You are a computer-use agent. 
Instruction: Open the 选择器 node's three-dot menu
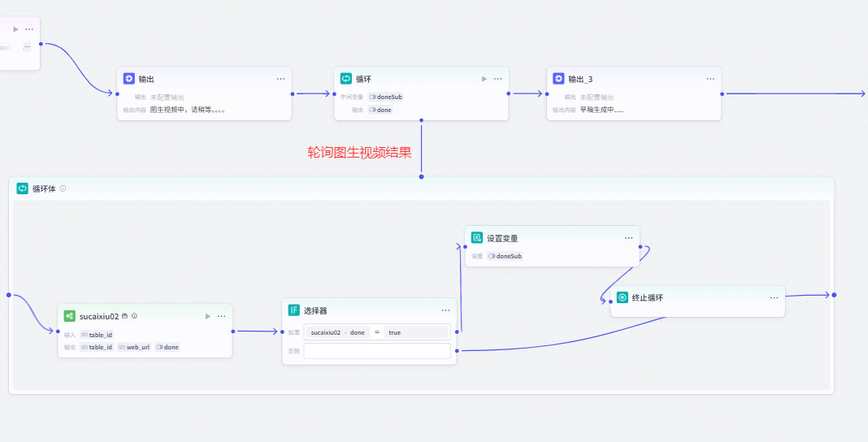pyautogui.click(x=445, y=311)
